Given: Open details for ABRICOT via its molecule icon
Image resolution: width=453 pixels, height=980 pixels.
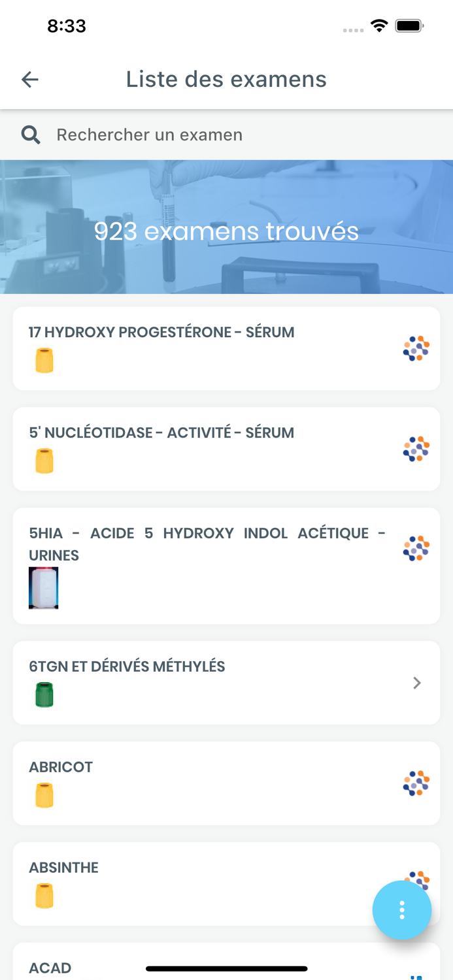Looking at the screenshot, I should pos(416,783).
